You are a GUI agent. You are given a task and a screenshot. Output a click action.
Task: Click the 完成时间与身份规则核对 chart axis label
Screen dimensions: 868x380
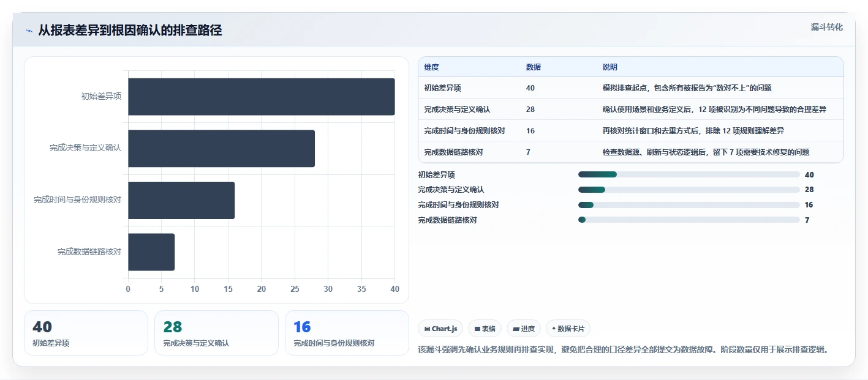click(77, 200)
